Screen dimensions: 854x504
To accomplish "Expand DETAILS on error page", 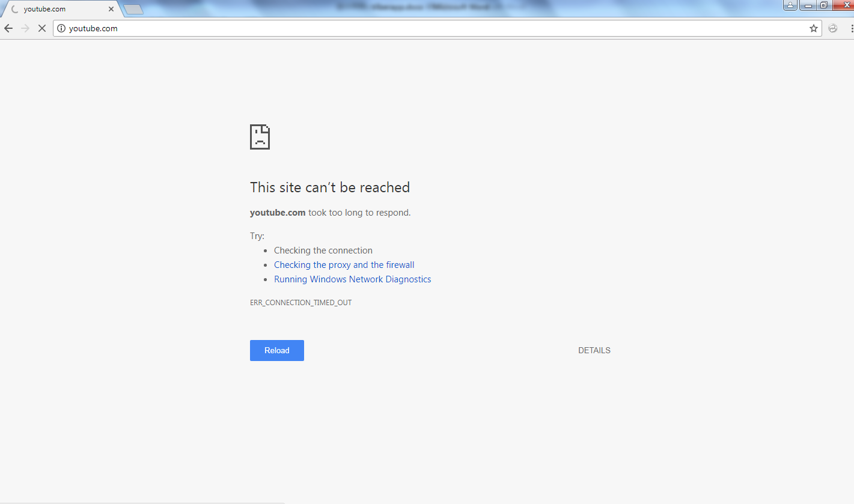I will 594,350.
